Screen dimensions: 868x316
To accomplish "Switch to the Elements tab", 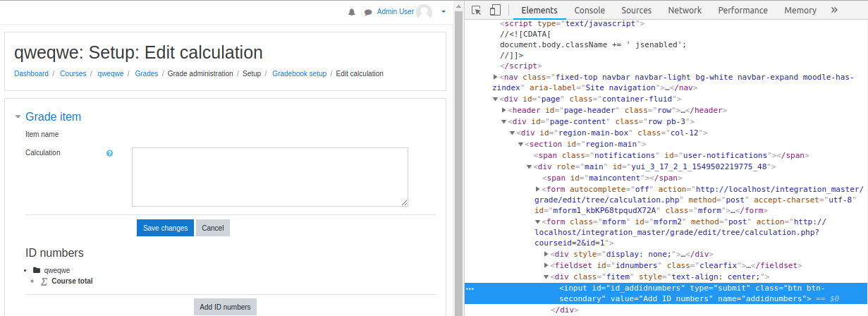I will point(539,10).
